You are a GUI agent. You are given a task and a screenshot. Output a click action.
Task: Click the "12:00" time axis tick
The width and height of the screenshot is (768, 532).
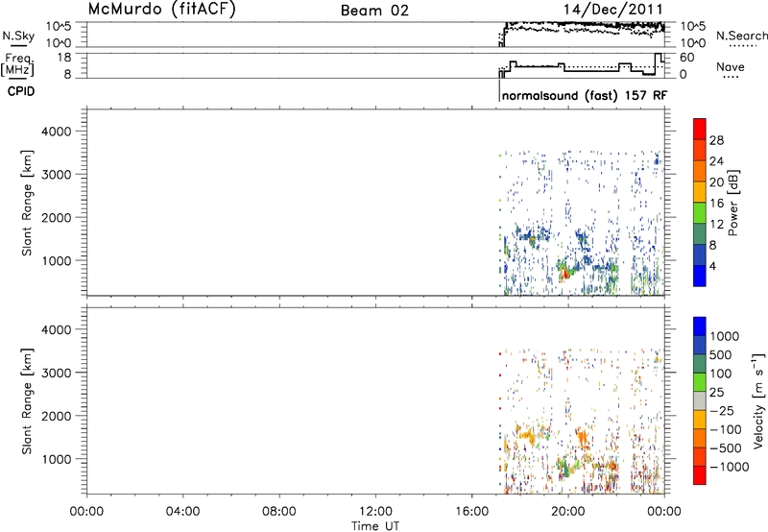(375, 512)
